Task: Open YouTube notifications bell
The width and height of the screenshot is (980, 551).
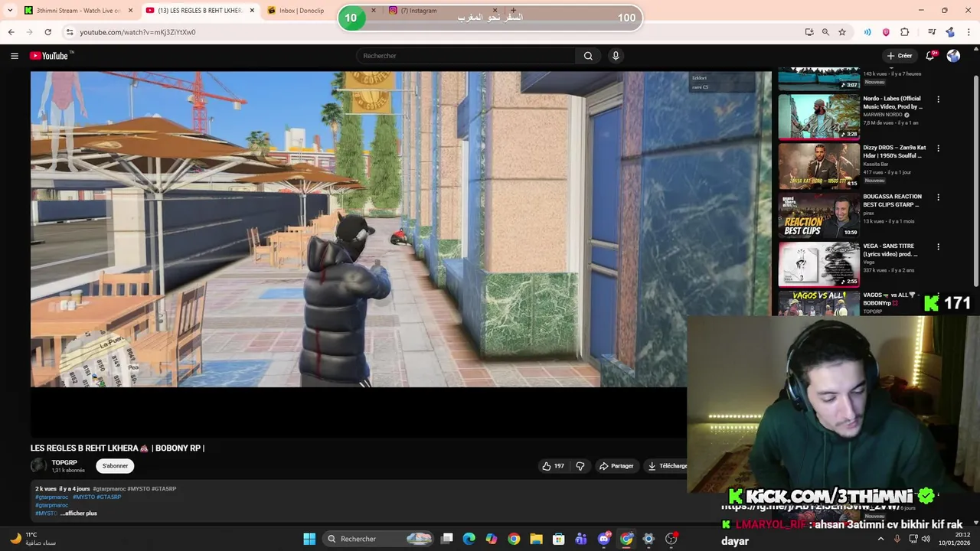Action: (x=930, y=56)
